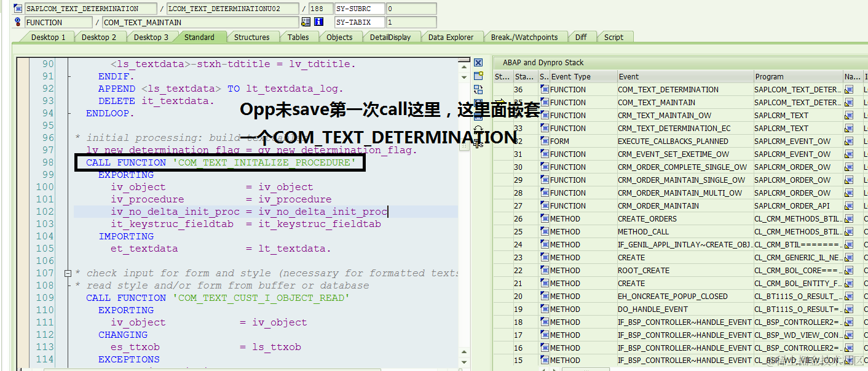868x371 pixels.
Task: Open the Data Explorer tab
Action: click(451, 38)
